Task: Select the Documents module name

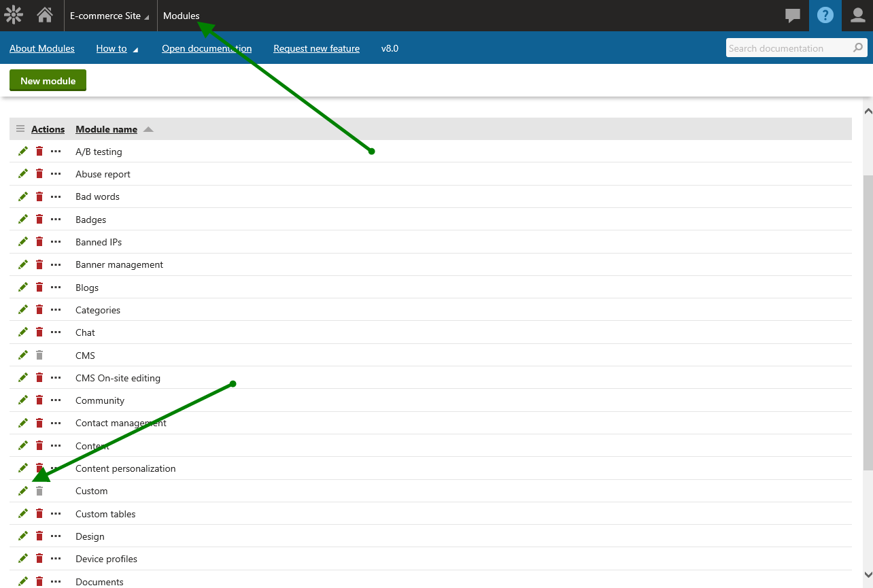Action: tap(99, 582)
